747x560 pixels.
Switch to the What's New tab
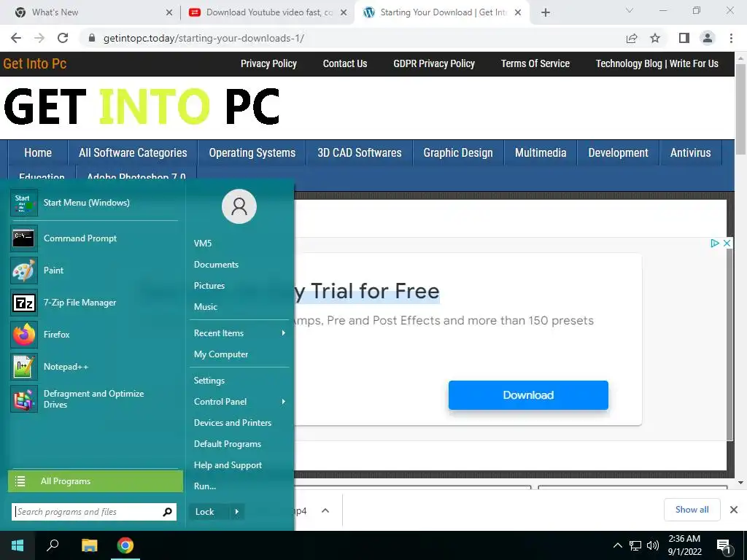click(91, 12)
